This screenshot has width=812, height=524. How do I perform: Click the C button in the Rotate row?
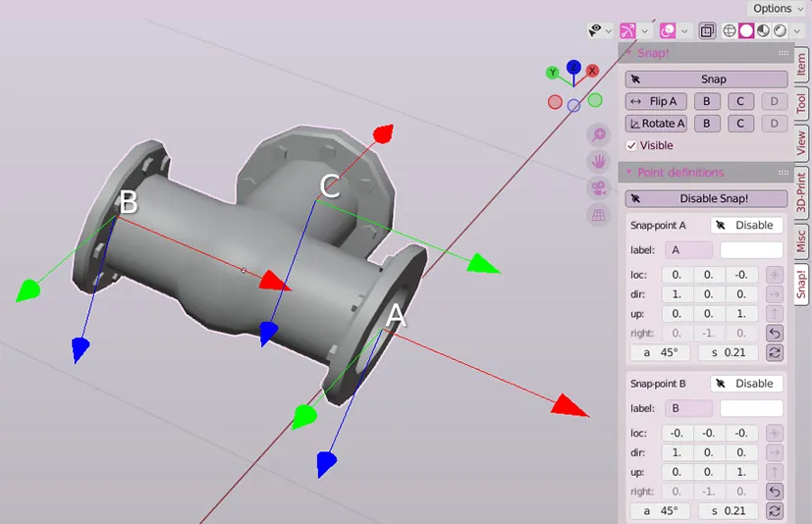coord(740,124)
